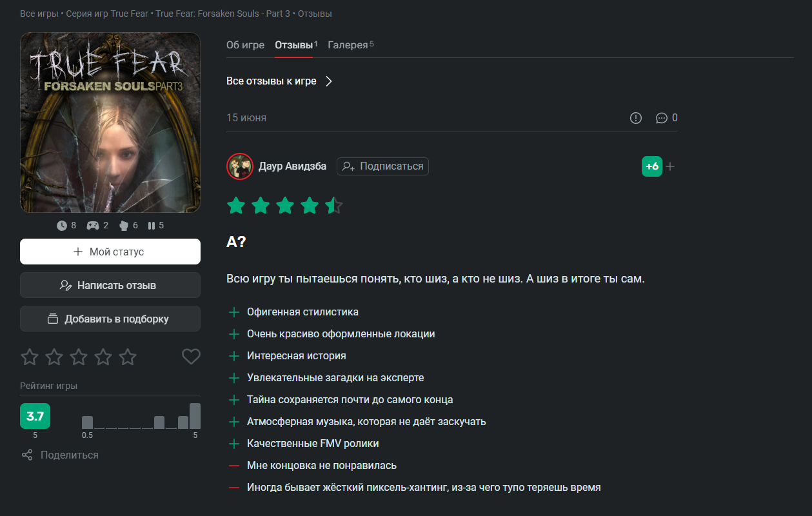Screen dimensions: 812x516
Task: Click the tallest rating histogram bar
Action: [195, 416]
